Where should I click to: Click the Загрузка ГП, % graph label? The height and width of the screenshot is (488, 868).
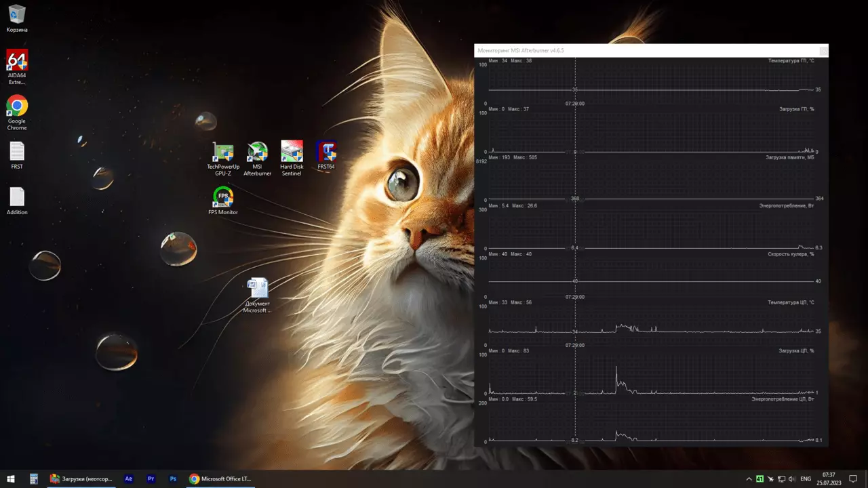point(797,109)
